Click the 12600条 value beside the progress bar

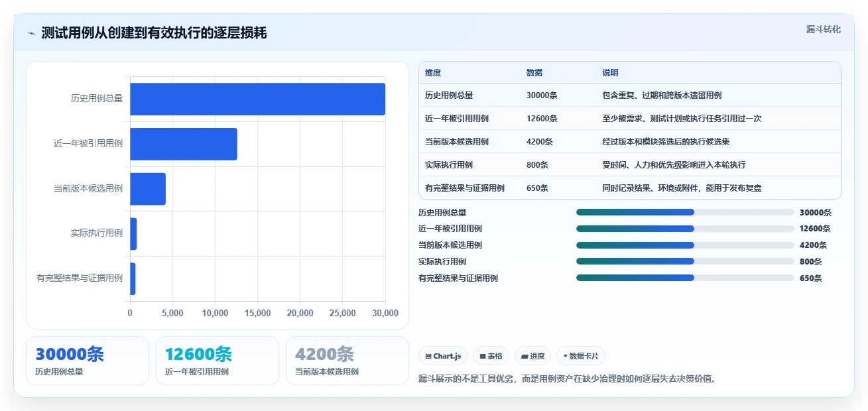pos(816,229)
